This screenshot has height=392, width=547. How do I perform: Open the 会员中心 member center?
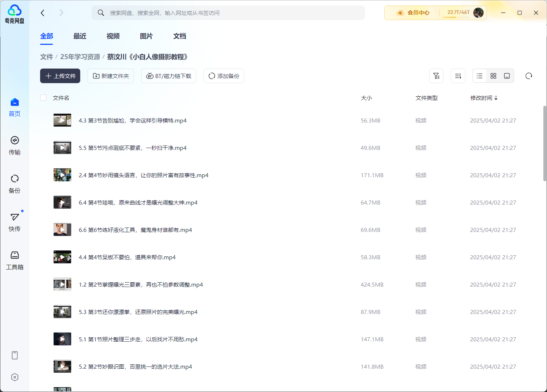(x=413, y=13)
